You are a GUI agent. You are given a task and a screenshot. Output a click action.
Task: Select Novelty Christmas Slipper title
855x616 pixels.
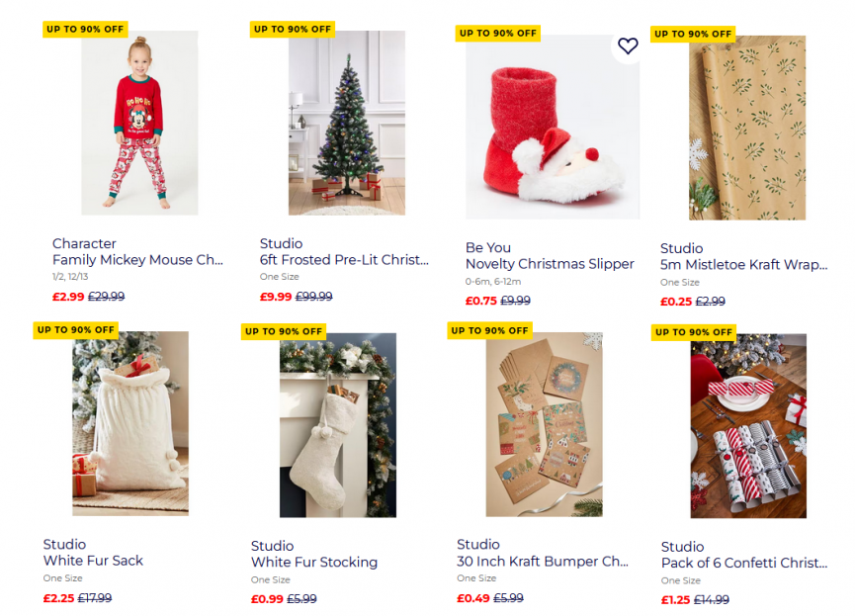(550, 264)
